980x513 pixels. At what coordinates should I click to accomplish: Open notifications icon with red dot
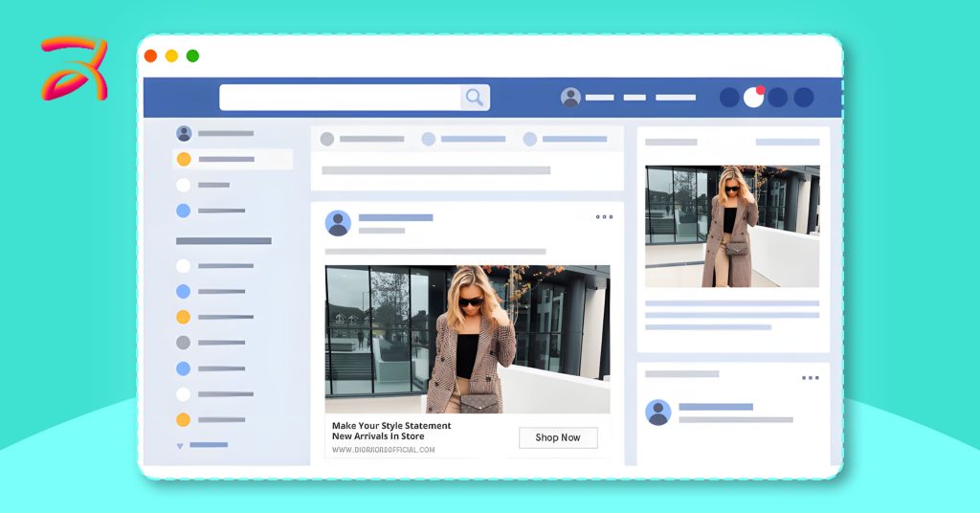coord(754,97)
